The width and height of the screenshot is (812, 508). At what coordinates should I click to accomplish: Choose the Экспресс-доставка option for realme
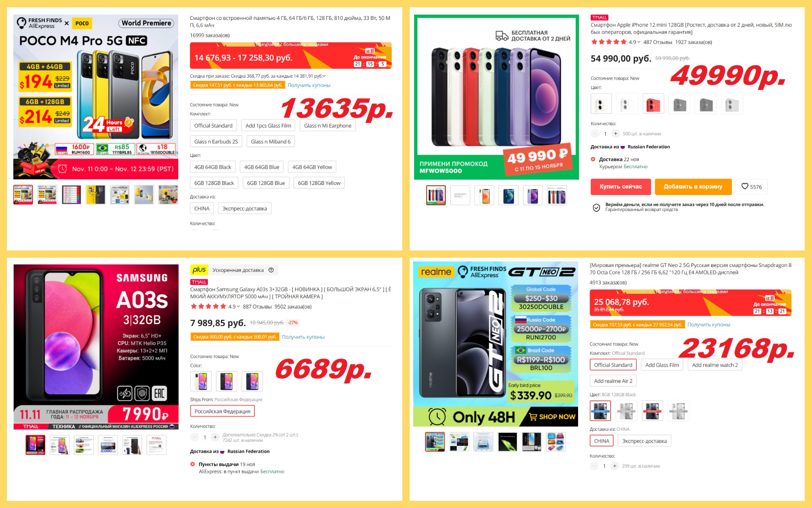[644, 441]
